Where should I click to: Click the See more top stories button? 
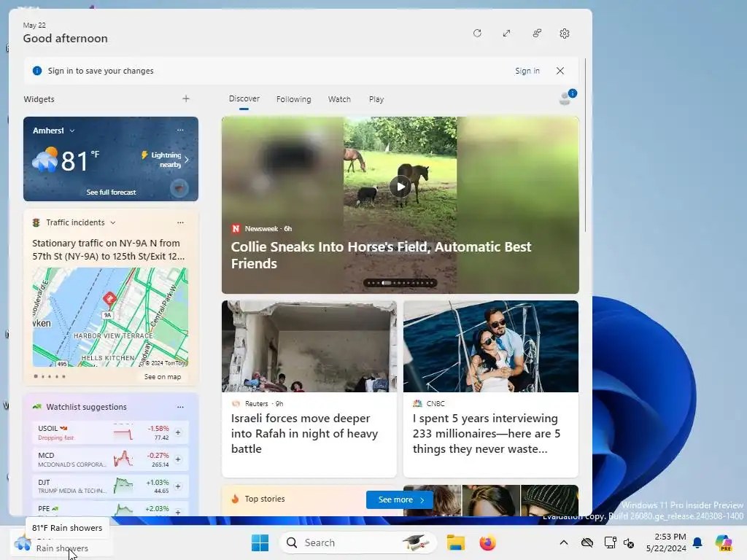(399, 499)
